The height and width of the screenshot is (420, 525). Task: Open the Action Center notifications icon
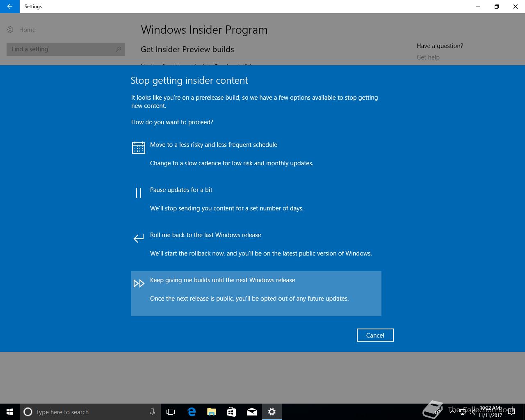tap(511, 412)
